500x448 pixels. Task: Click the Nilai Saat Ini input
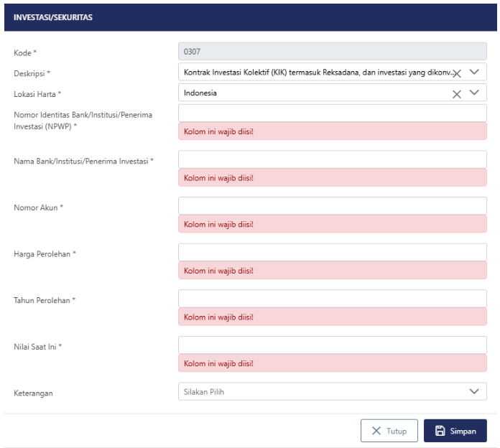[332, 345]
